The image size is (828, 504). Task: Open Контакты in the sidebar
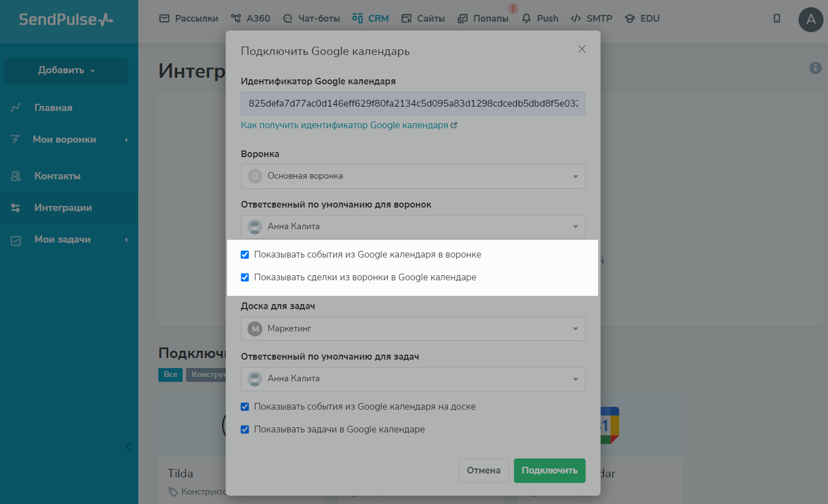pos(57,176)
